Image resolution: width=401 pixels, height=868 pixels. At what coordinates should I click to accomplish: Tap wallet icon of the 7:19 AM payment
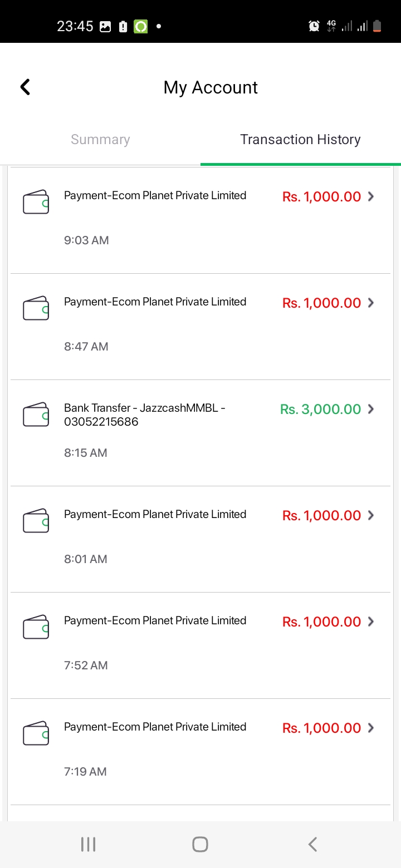[36, 733]
